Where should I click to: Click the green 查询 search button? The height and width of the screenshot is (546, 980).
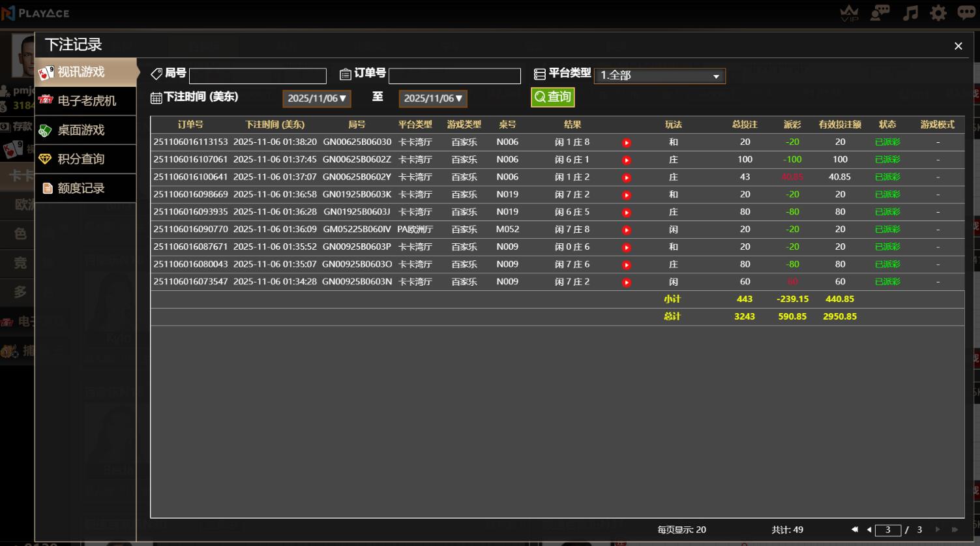552,97
